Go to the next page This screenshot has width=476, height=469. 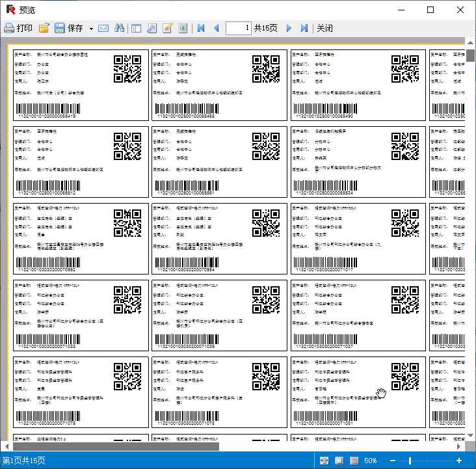pos(289,28)
